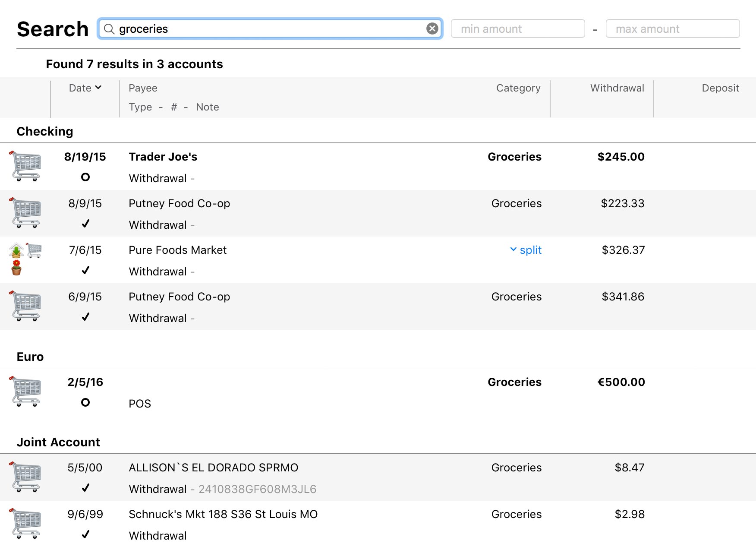Toggle the uncleared status circle for Trader Joe's
The width and height of the screenshot is (756, 556).
click(x=85, y=177)
